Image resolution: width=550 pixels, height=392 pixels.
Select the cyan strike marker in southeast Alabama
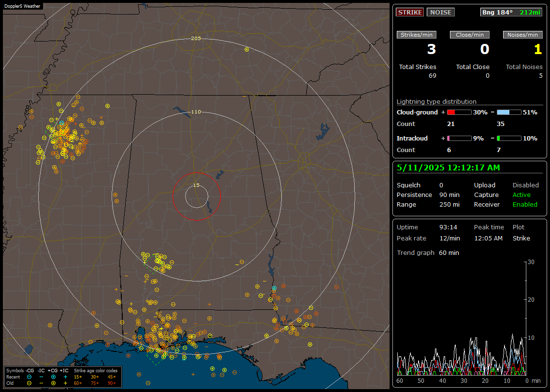275,288
